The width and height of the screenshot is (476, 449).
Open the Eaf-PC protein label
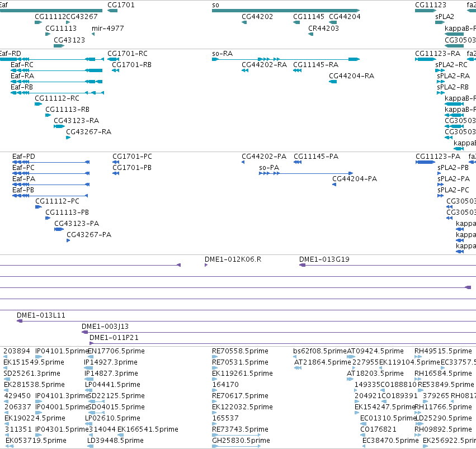click(x=23, y=168)
